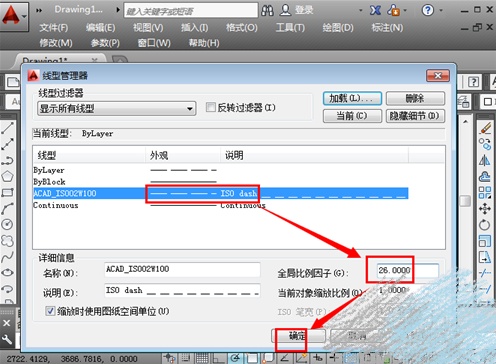Viewport: 496px width, 364px height.
Task: Open the Help (帮助) menu
Action: (x=204, y=43)
